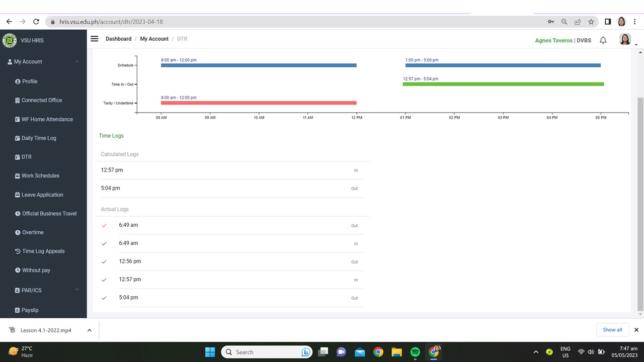Open download options for Lesson 4.1-2022.mp4
The image size is (644, 362).
89,330
